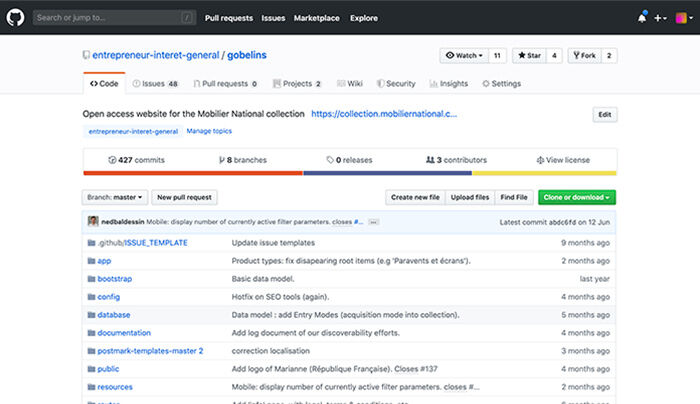Expand the latest commit message ellipsis
Image resolution: width=700 pixels, height=404 pixels.
(374, 222)
